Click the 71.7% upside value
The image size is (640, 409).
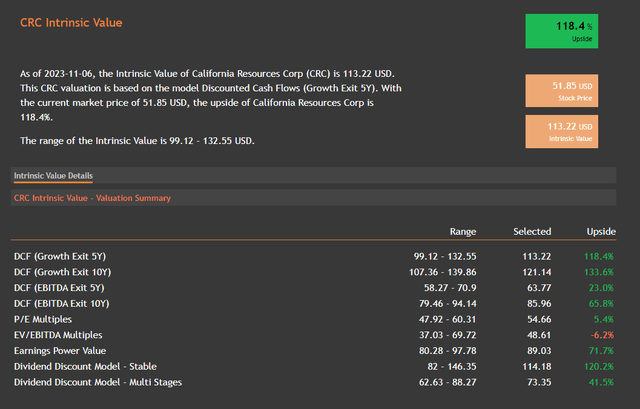coord(601,351)
